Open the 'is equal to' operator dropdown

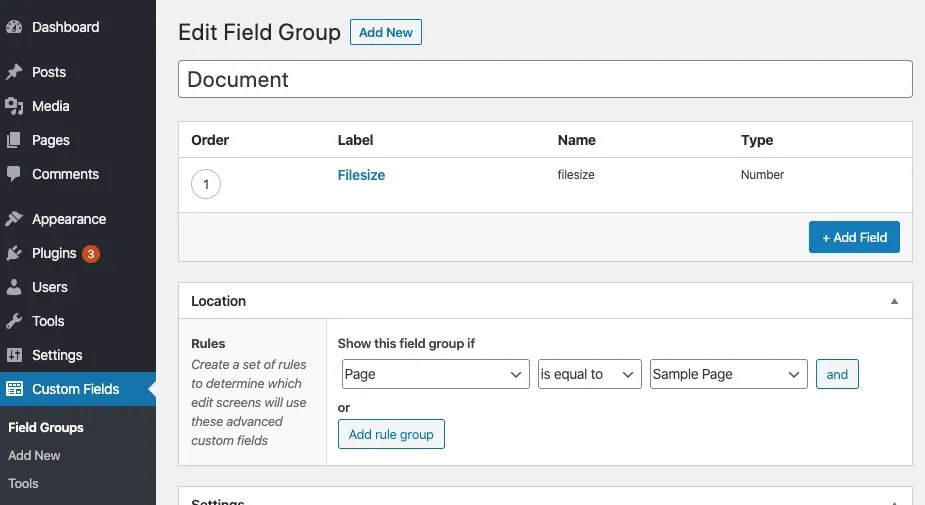(589, 374)
